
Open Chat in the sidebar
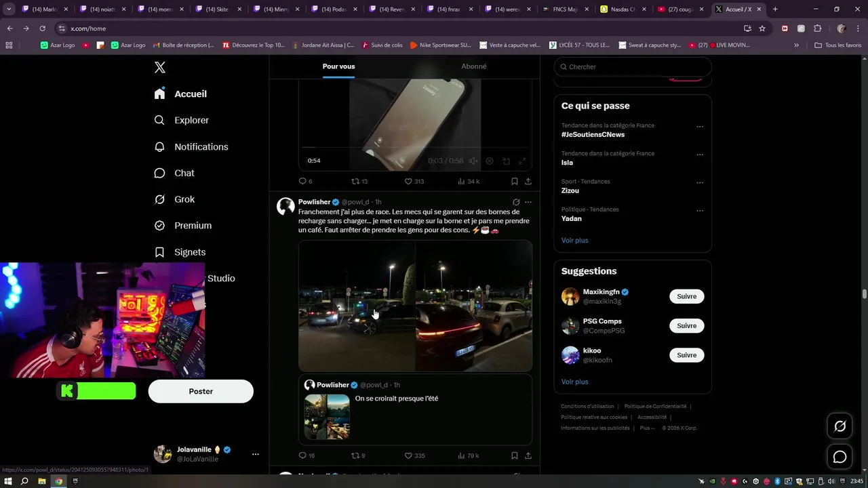pos(174,173)
